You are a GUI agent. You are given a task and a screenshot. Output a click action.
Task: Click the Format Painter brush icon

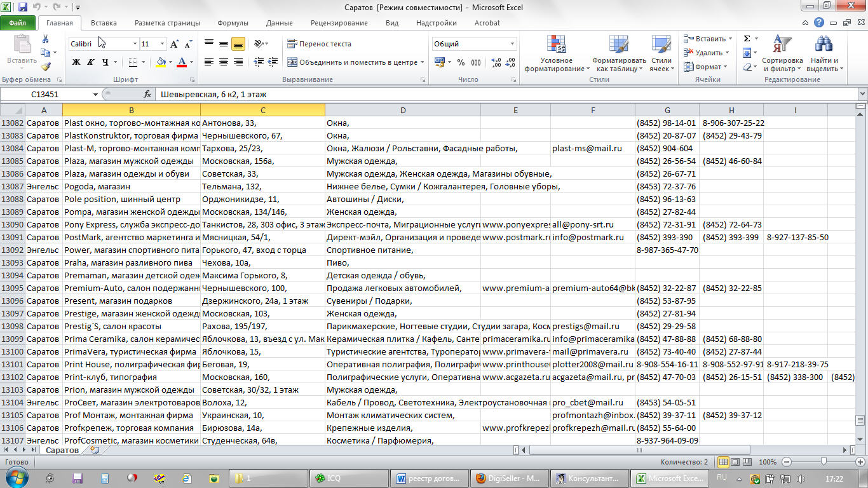click(x=46, y=66)
